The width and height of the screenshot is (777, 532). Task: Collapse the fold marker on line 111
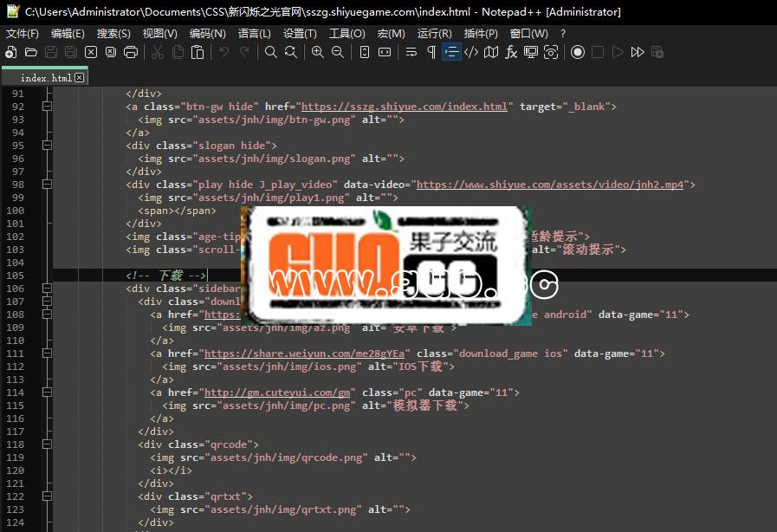[47, 353]
